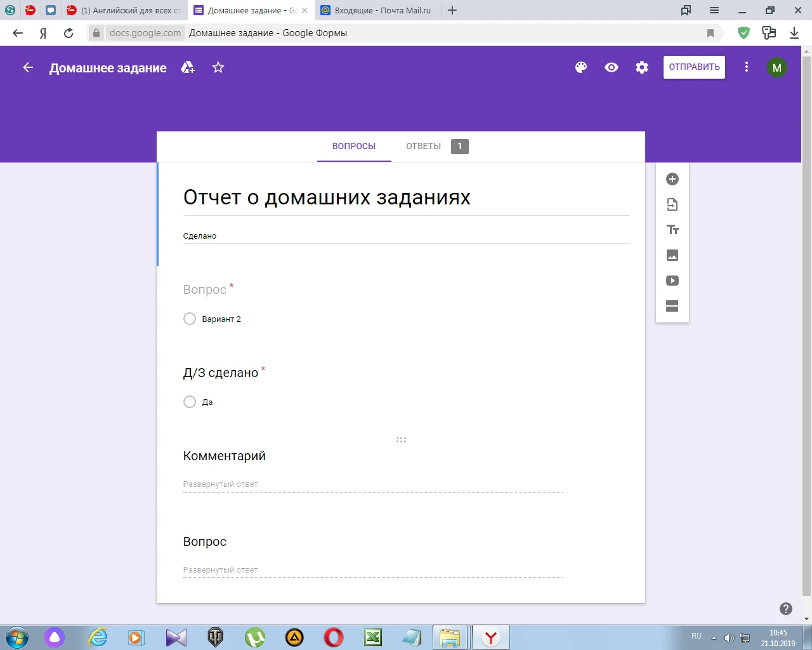
Task: Click the Комментарий long answer field
Action: point(372,484)
